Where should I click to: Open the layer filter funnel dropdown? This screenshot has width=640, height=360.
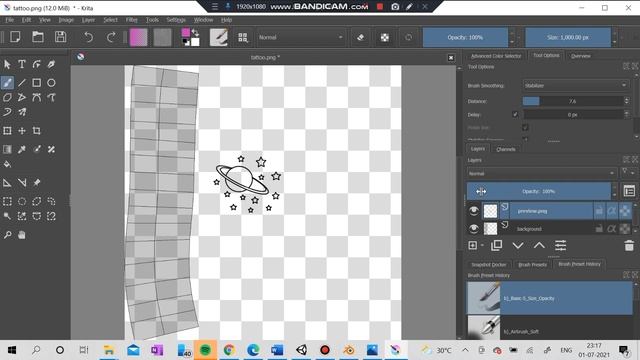pos(627,173)
